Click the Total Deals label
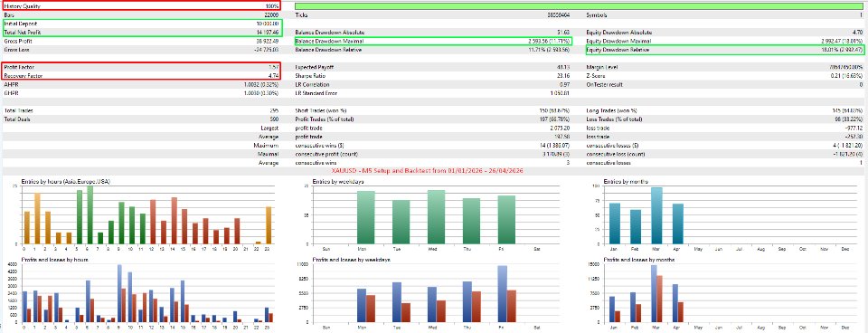Image resolution: width=868 pixels, height=333 pixels. click(x=17, y=119)
